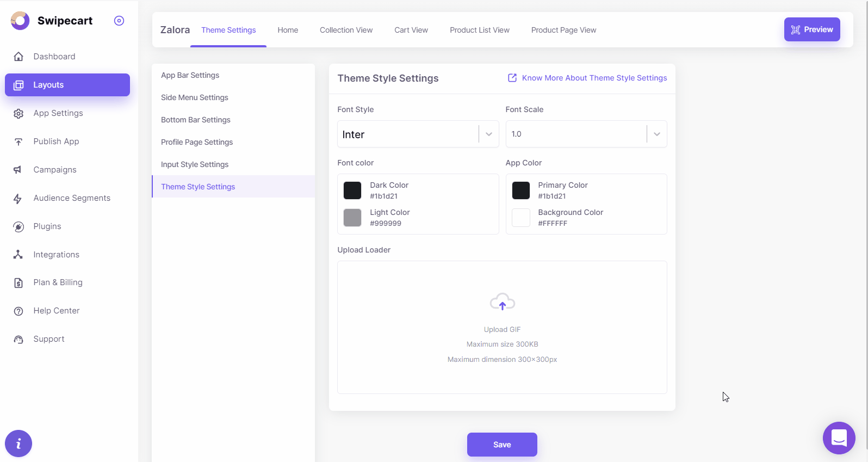Open Profile Page Settings

pos(233,142)
